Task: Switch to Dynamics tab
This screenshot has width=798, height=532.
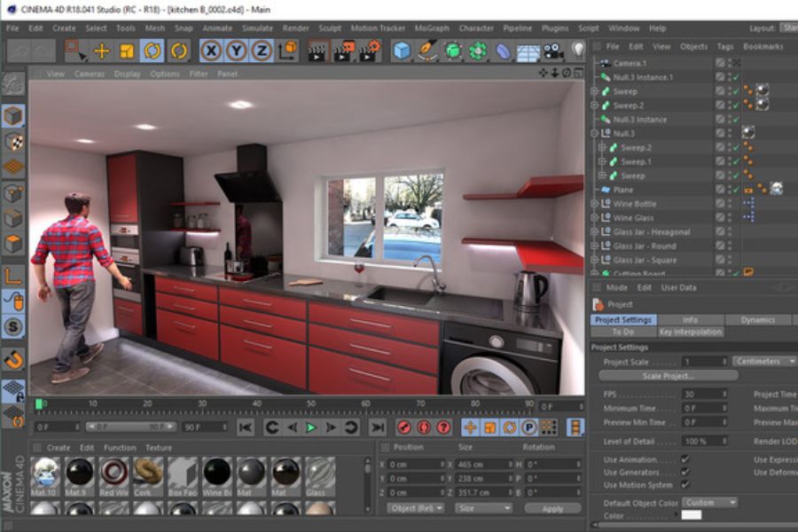Action: (758, 320)
